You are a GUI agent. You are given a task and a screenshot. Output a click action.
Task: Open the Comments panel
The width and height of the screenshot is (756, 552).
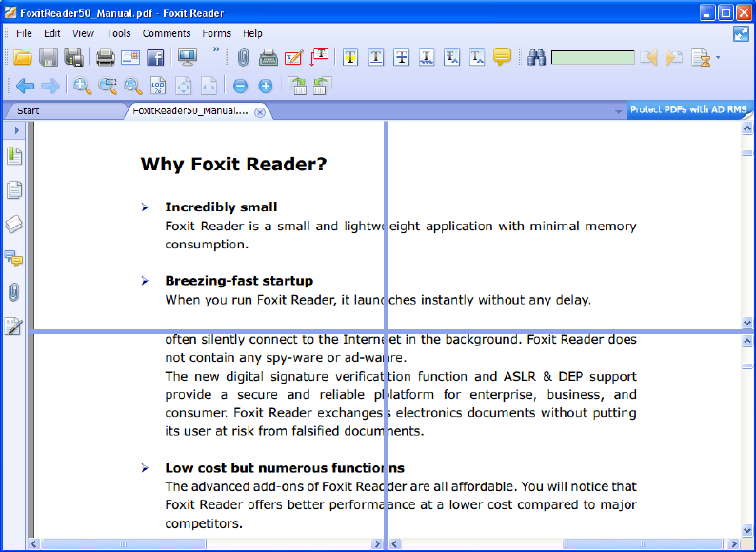pyautogui.click(x=13, y=258)
